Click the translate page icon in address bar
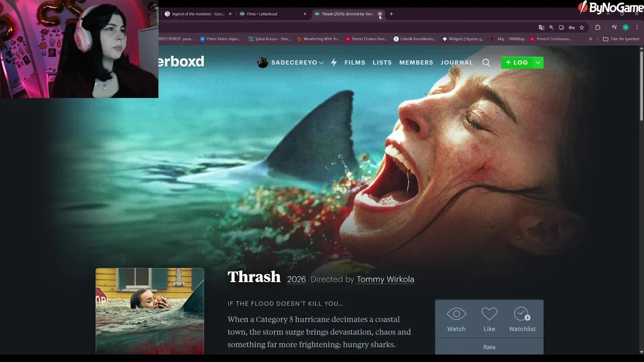Screen dimensions: 644x362 pos(541,28)
